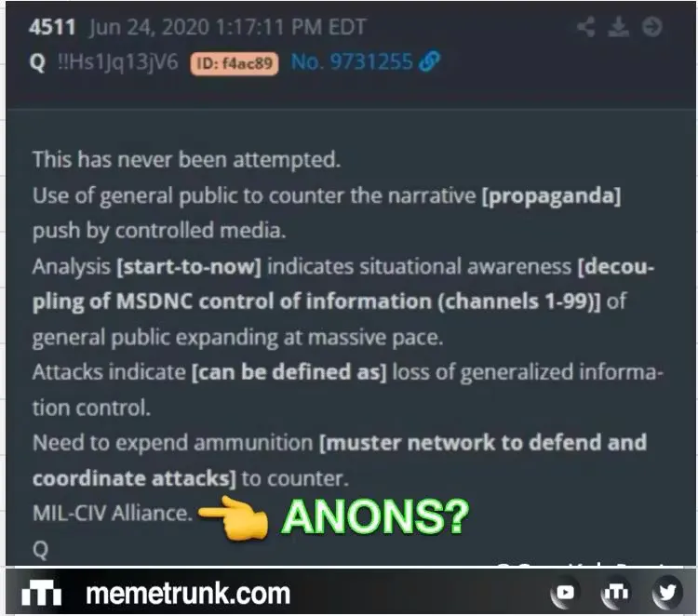
Task: Visit memetrunk.com from the footer text
Action: [188, 594]
